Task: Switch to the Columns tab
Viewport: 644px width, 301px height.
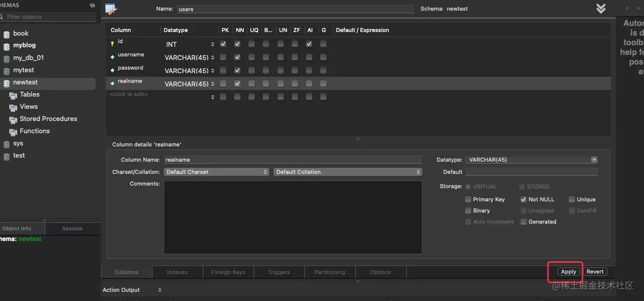Action: click(127, 272)
